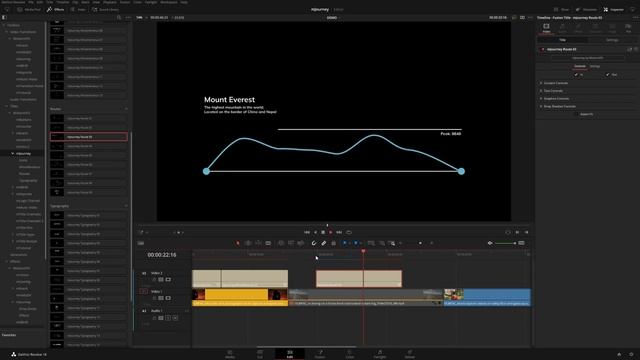Open the Media Pool panel

click(29, 9)
